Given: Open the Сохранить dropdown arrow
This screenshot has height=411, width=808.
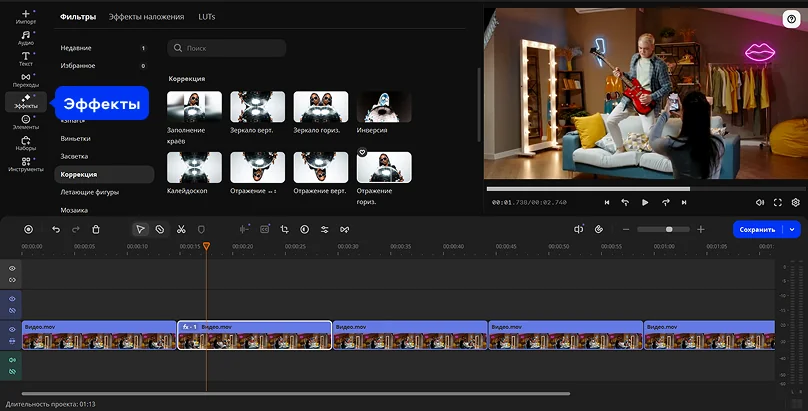Looking at the screenshot, I should (x=792, y=230).
